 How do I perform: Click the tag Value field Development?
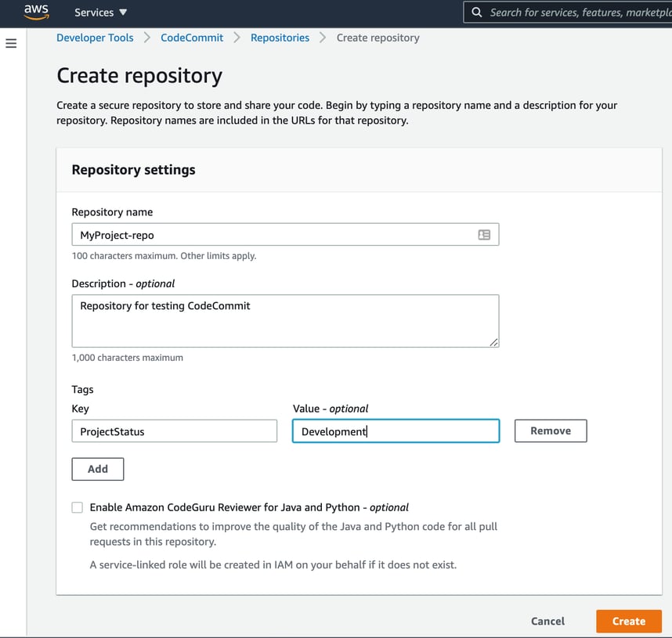click(396, 431)
